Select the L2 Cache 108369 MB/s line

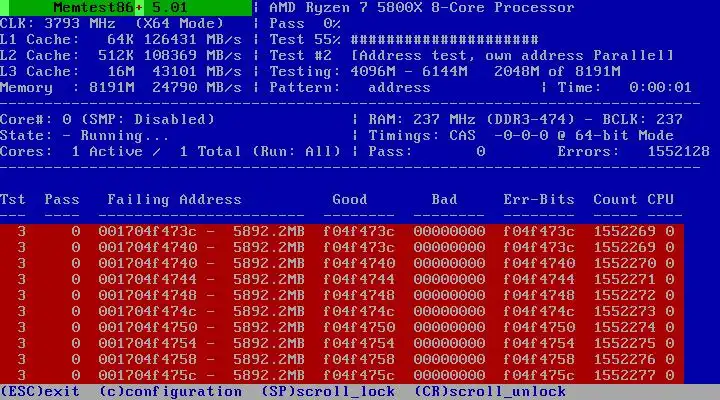pos(121,56)
